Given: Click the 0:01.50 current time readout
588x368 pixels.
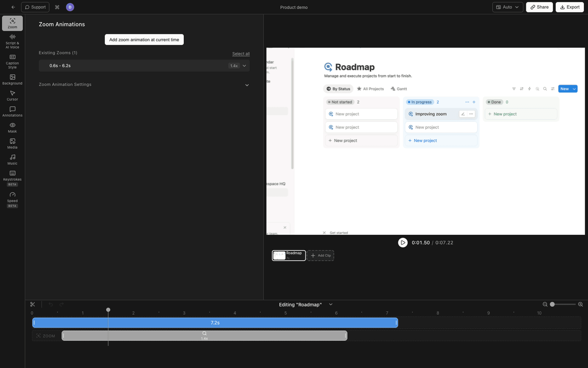Looking at the screenshot, I should point(420,243).
